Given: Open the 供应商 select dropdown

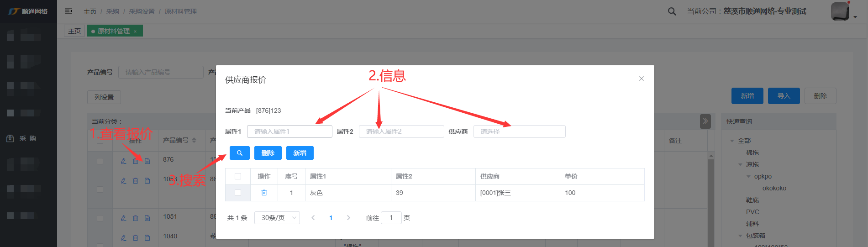Looking at the screenshot, I should [519, 131].
